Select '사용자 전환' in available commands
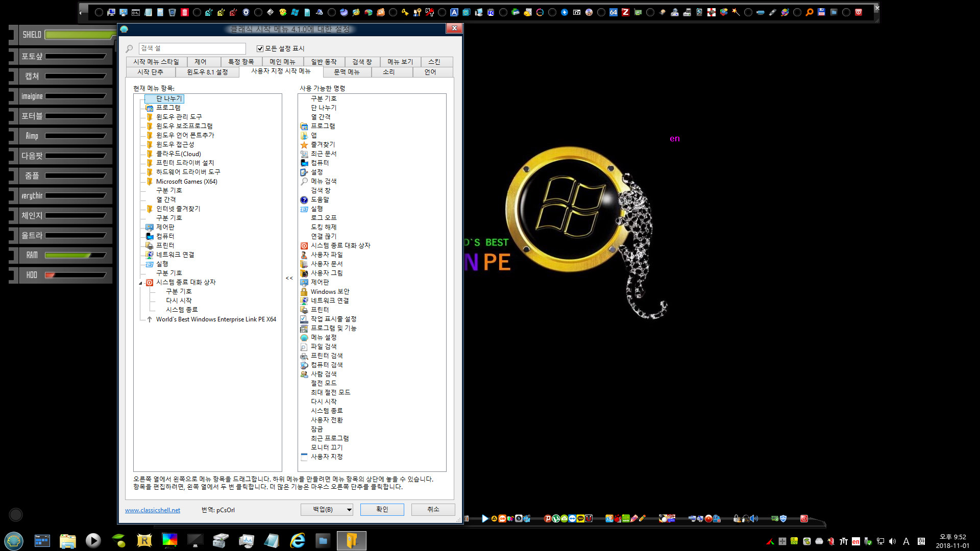Viewport: 980px width, 551px height. point(327,420)
